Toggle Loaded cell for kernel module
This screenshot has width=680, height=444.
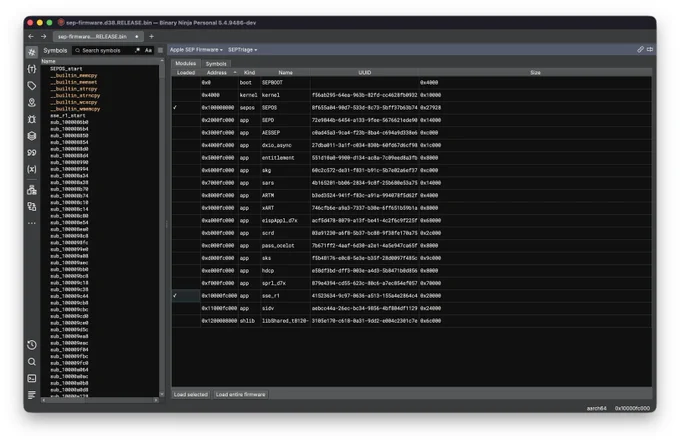(186, 95)
